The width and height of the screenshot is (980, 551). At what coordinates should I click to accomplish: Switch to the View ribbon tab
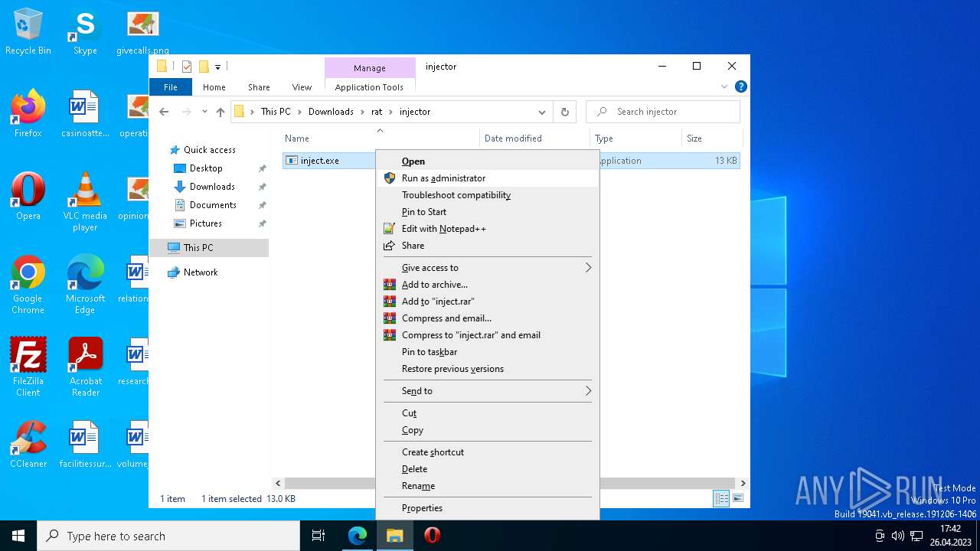tap(302, 87)
